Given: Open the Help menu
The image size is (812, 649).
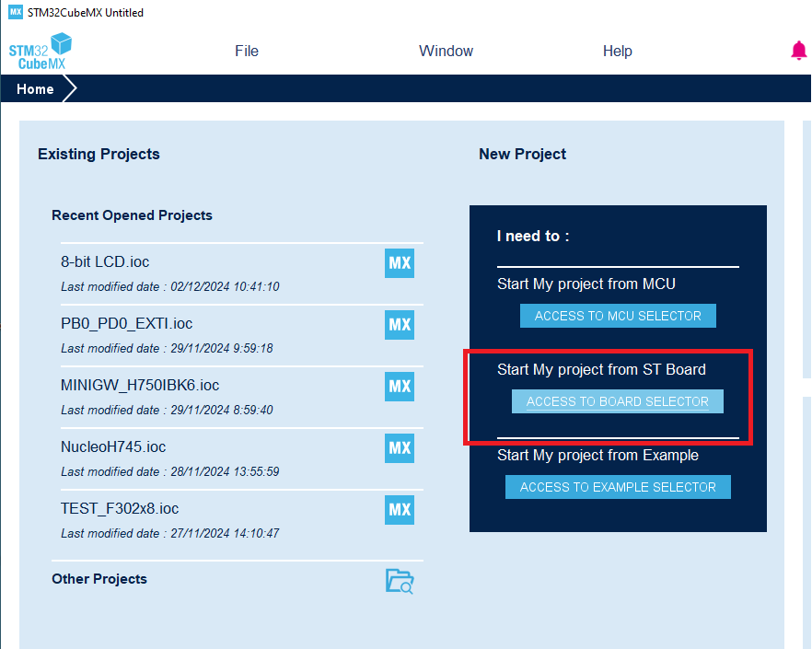Looking at the screenshot, I should pyautogui.click(x=617, y=51).
